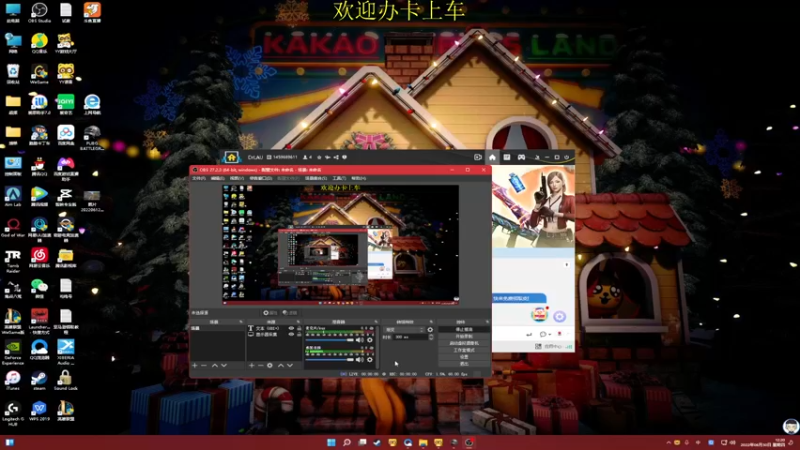
Task: Expand the system tray hidden icons chevron
Action: pyautogui.click(x=668, y=443)
